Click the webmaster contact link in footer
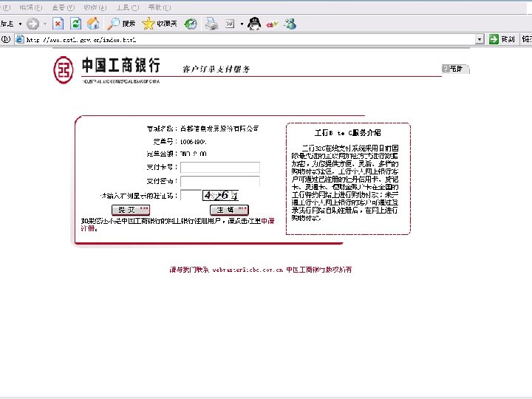The image size is (532, 399). (x=248, y=270)
